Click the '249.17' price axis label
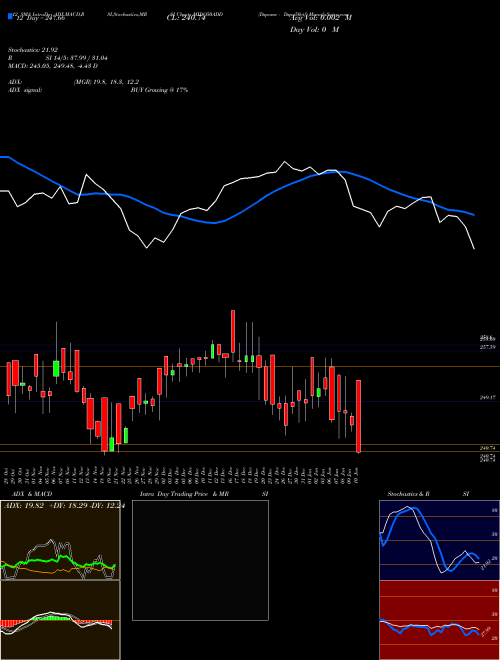 [x=487, y=397]
